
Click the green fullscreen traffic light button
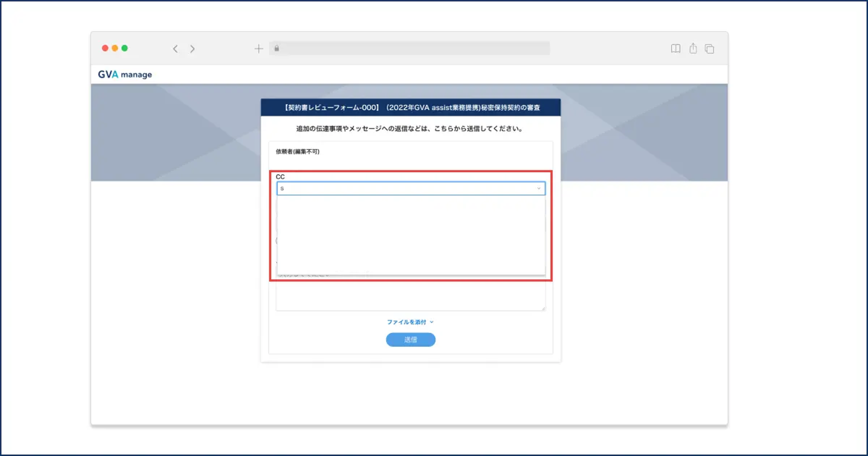click(125, 48)
